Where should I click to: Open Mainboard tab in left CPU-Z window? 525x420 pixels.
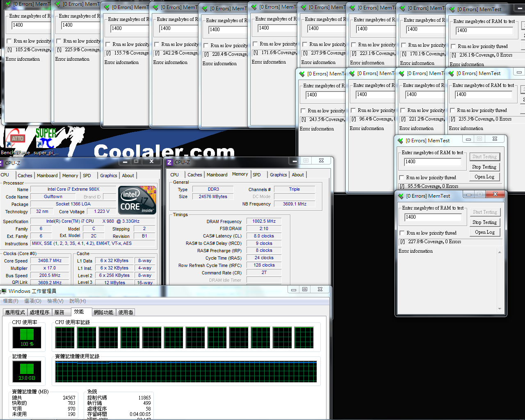tap(47, 176)
